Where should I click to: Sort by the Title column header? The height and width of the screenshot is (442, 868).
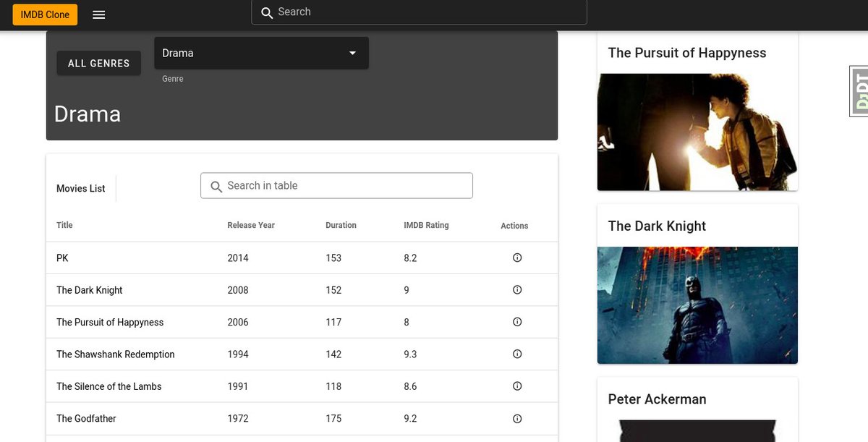pyautogui.click(x=64, y=225)
